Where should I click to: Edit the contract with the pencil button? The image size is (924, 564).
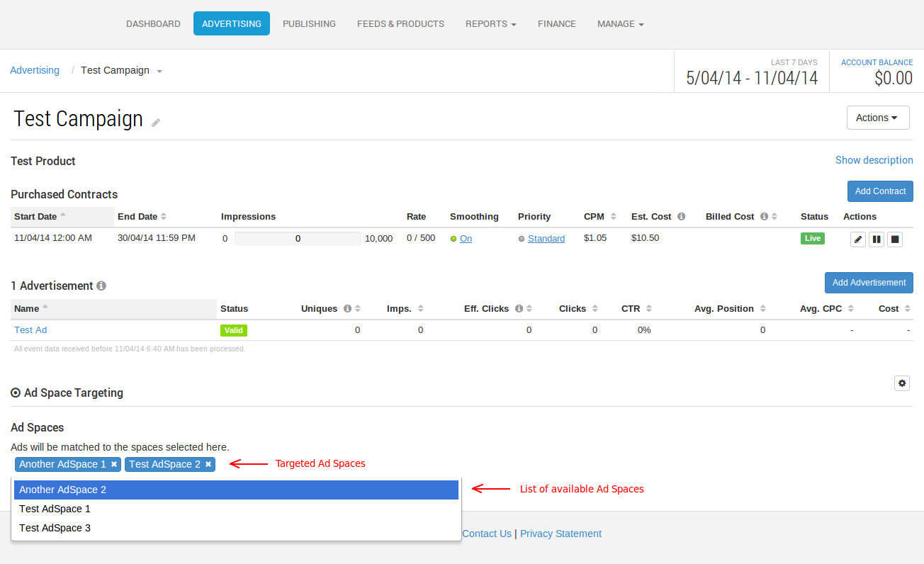coord(858,239)
